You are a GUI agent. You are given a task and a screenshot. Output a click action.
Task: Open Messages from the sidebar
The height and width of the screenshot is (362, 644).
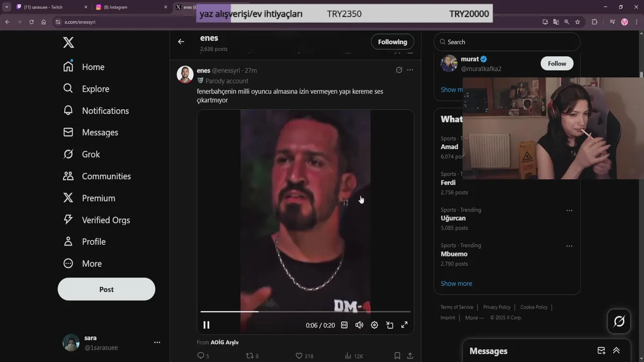click(91, 132)
